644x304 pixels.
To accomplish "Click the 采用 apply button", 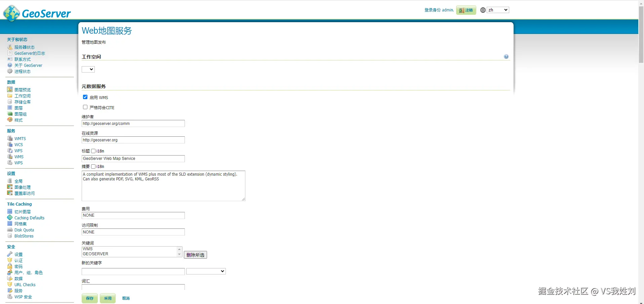I will coord(108,298).
